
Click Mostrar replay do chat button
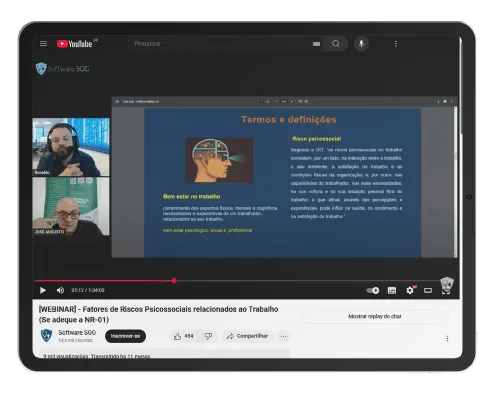coord(375,316)
